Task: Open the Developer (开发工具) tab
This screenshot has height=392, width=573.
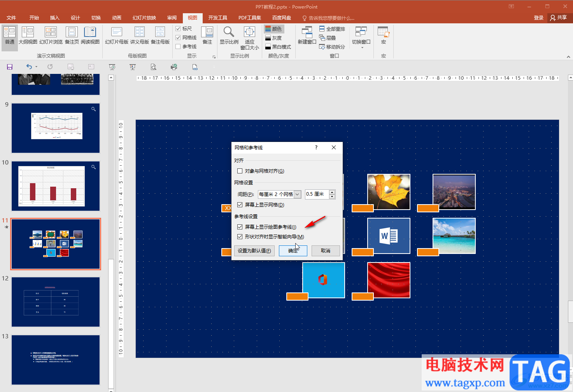Action: (x=218, y=17)
